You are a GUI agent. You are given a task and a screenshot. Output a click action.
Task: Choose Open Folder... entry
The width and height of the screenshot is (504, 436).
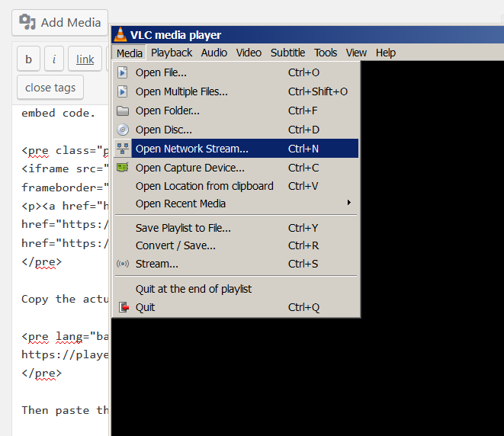click(x=236, y=111)
